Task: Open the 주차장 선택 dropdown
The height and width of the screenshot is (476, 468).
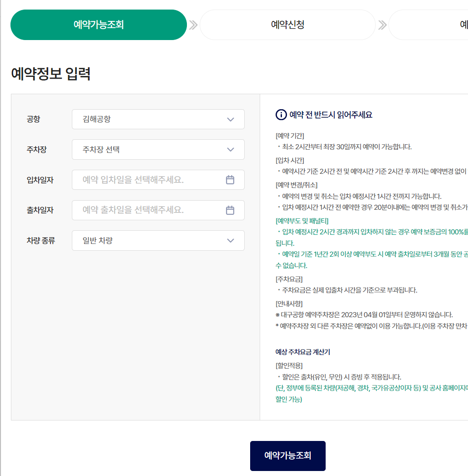Action: coord(158,150)
